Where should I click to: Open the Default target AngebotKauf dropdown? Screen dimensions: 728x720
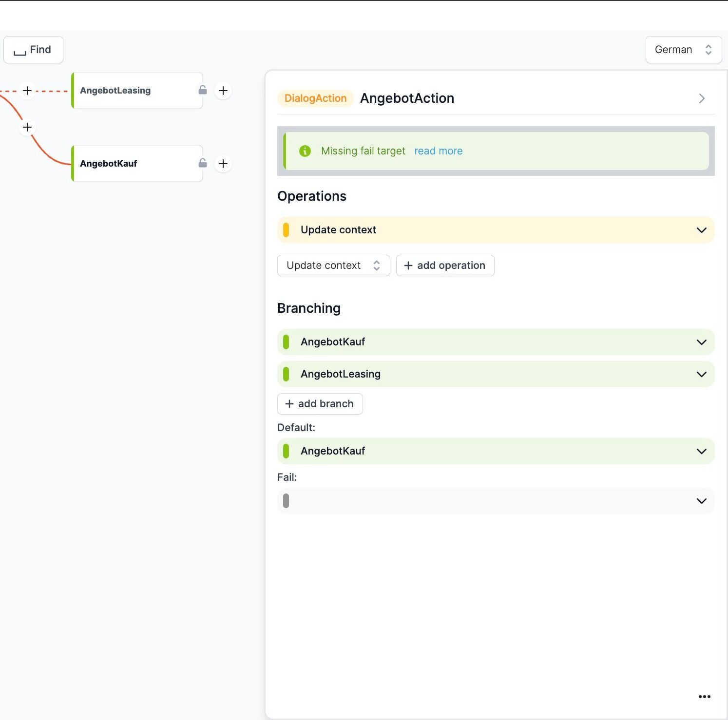tap(496, 451)
